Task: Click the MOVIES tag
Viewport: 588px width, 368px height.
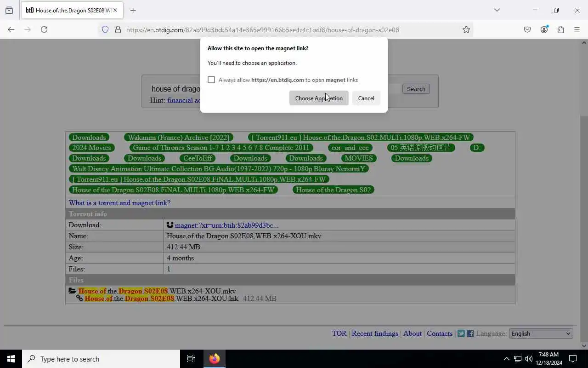Action: point(359,158)
